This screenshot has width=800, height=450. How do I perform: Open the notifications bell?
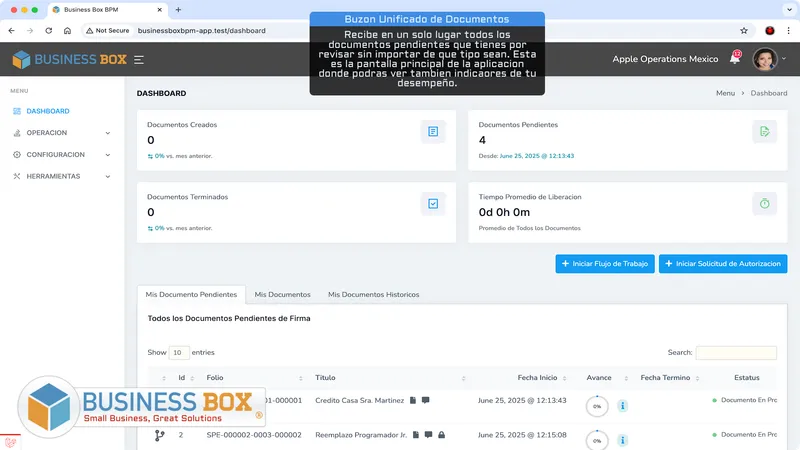click(735, 59)
